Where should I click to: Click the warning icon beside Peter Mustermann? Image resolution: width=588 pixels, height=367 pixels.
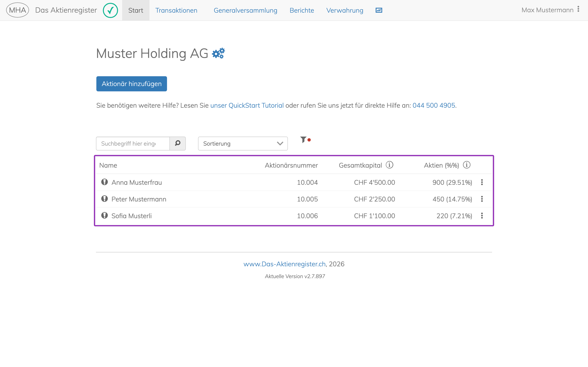click(104, 199)
